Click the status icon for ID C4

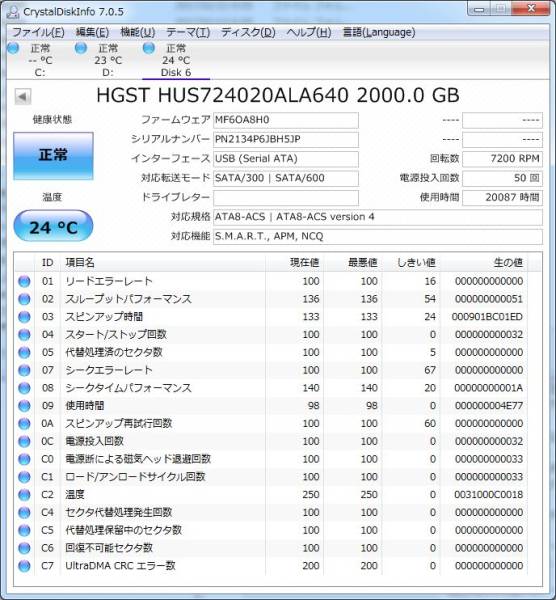24,513
